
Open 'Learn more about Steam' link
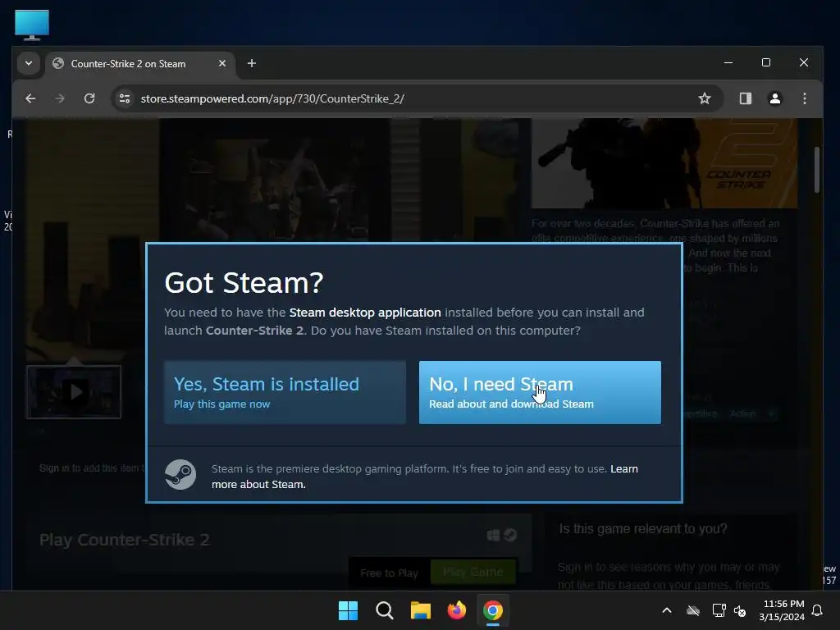pos(424,477)
